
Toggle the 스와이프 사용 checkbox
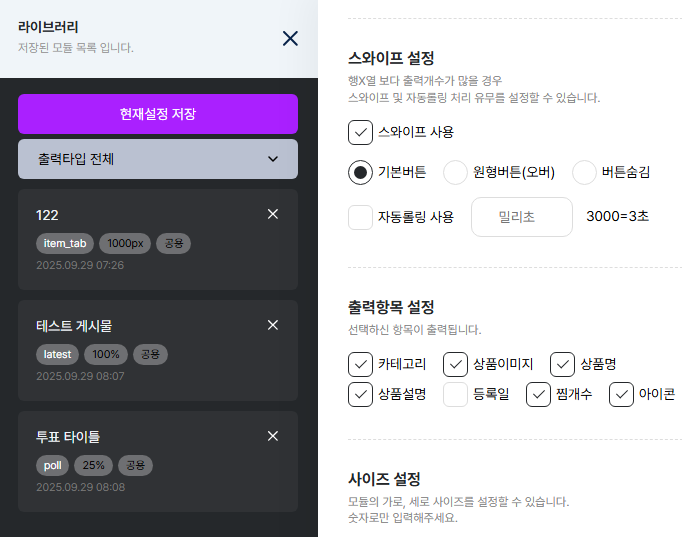pyautogui.click(x=361, y=132)
